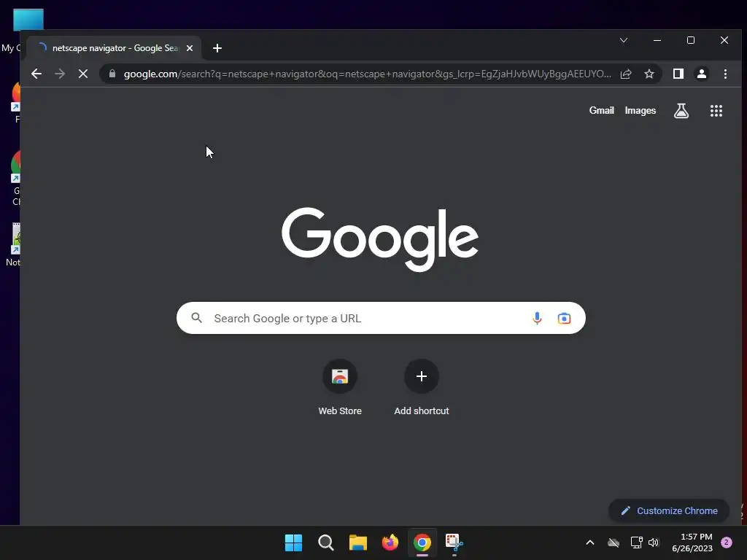Viewport: 747px width, 560px height.
Task: Select the netscape navigator Google Search tab
Action: [x=115, y=48]
